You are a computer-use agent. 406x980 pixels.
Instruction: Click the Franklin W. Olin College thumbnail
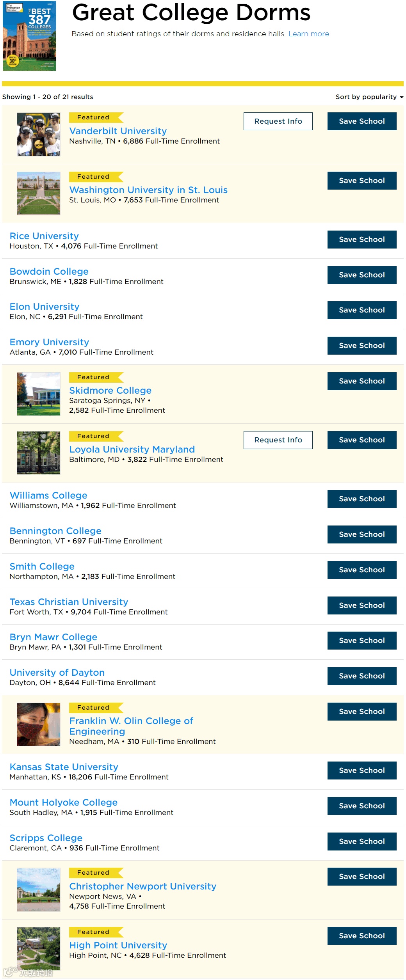[39, 724]
